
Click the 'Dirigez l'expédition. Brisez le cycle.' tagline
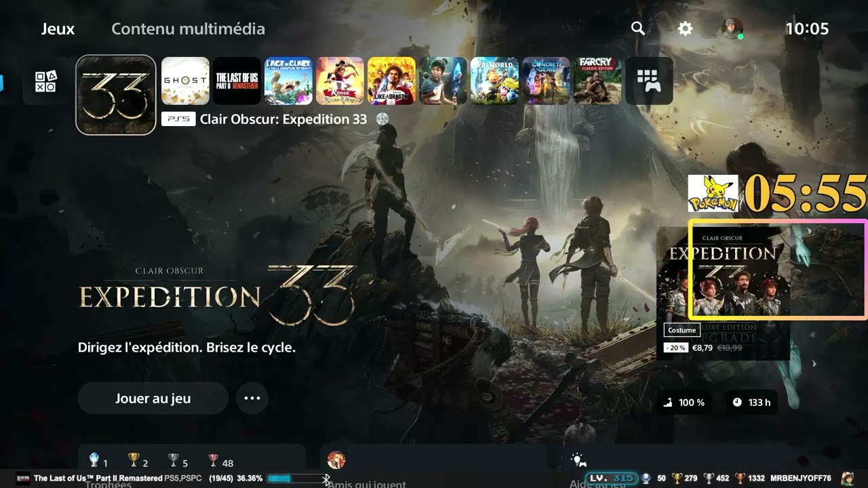pyautogui.click(x=186, y=348)
